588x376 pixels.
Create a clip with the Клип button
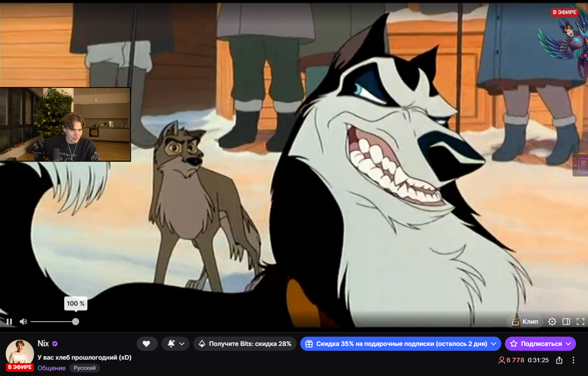(525, 322)
